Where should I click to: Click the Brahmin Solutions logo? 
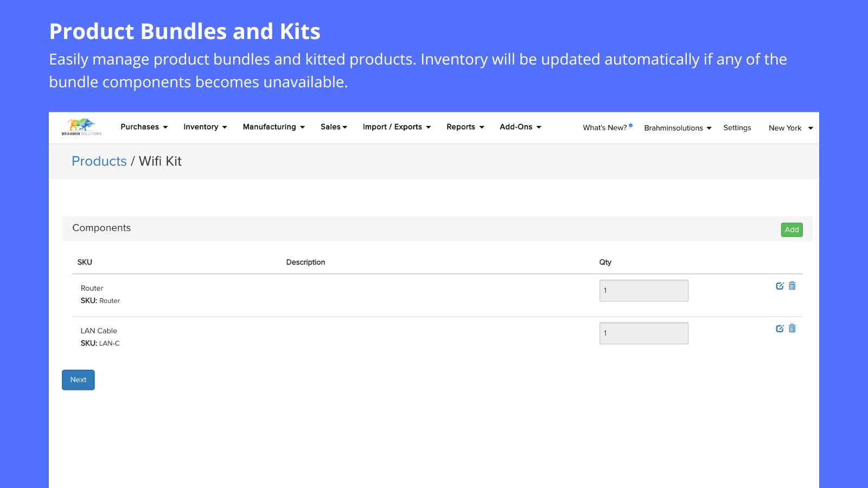81,127
